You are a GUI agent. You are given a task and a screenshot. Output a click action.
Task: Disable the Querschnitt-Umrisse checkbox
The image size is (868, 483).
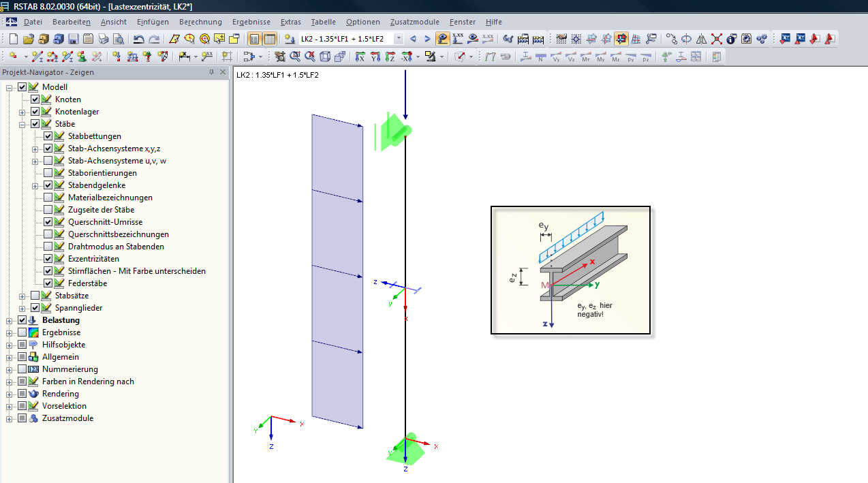[48, 222]
